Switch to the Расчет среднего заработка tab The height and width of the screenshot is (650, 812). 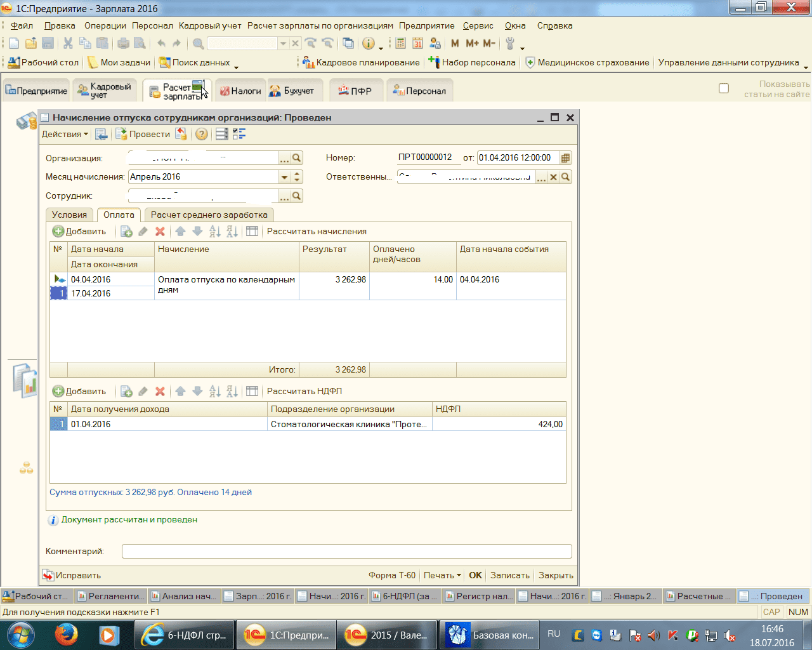tap(209, 215)
